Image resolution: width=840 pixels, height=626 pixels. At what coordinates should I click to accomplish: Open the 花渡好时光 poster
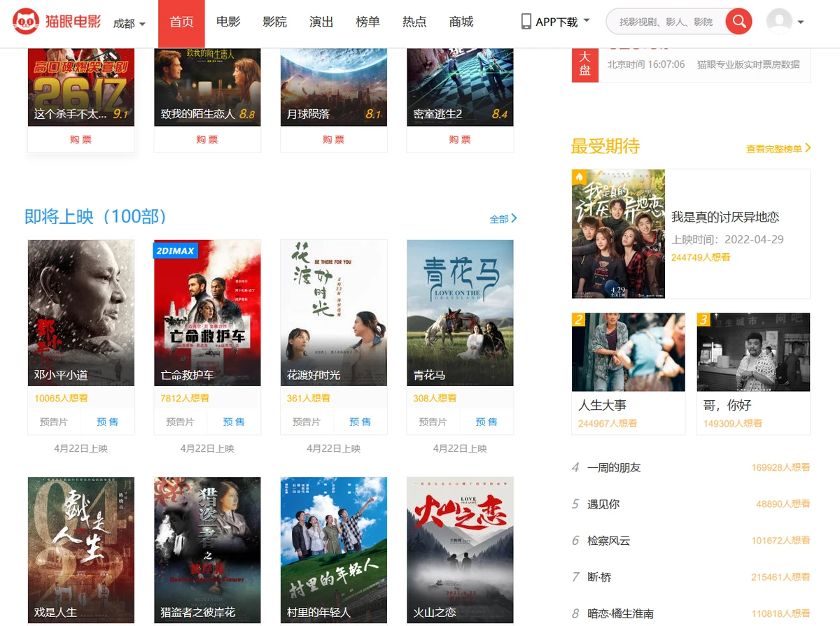pyautogui.click(x=334, y=313)
